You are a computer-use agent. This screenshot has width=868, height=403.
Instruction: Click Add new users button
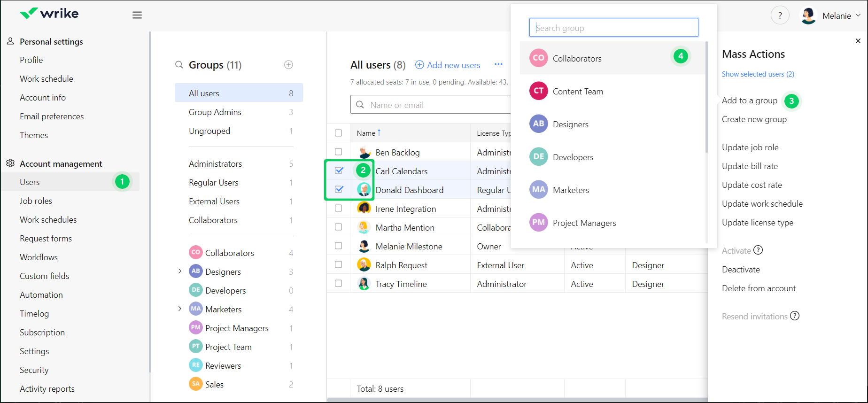448,65
